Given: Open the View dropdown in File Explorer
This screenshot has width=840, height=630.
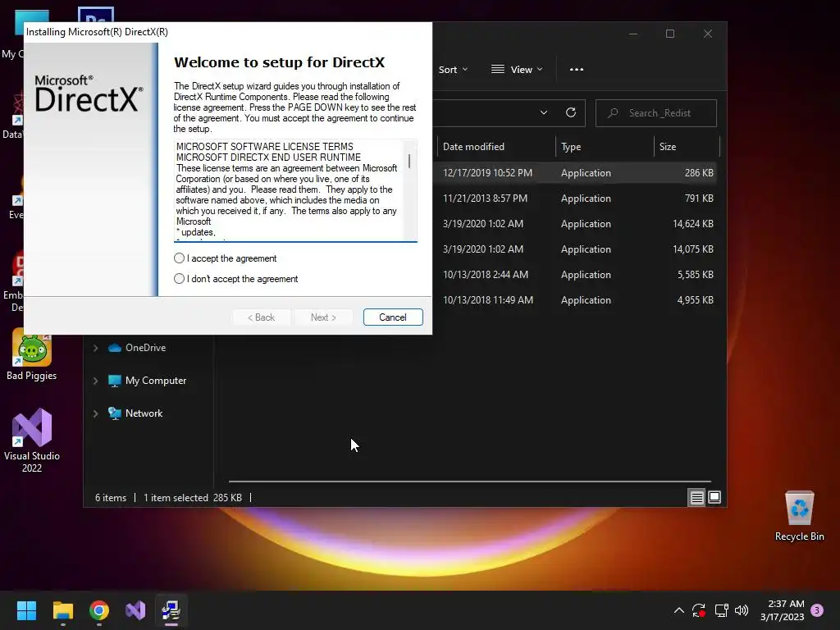Looking at the screenshot, I should tap(517, 70).
